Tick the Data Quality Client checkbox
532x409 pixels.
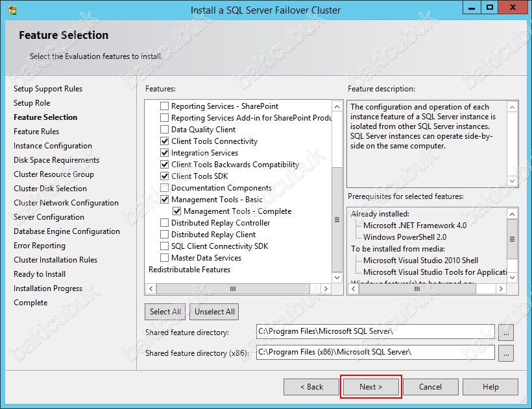(164, 130)
